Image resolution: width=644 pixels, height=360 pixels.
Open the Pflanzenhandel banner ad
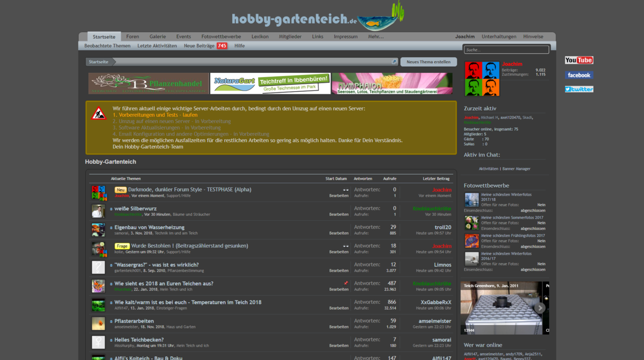pyautogui.click(x=149, y=84)
